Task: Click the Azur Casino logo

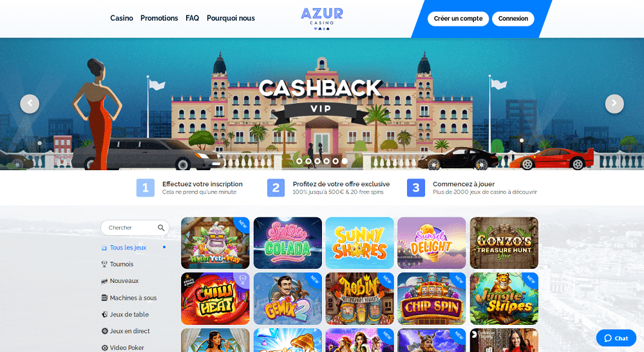Action: tap(322, 19)
